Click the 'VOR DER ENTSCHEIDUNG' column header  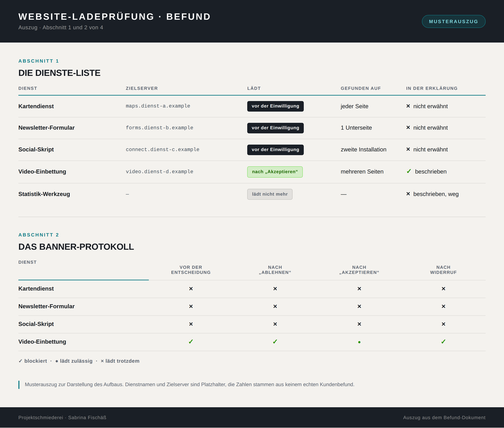(191, 270)
